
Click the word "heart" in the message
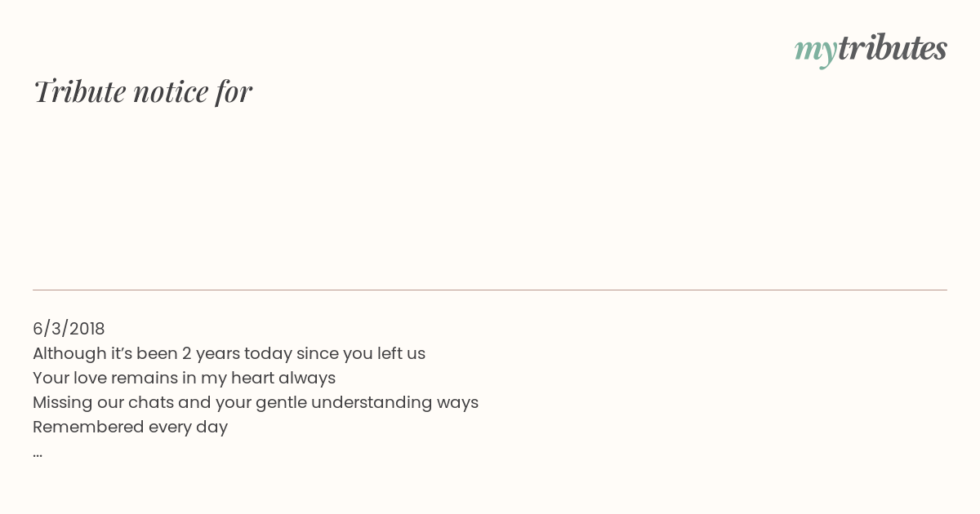point(252,378)
